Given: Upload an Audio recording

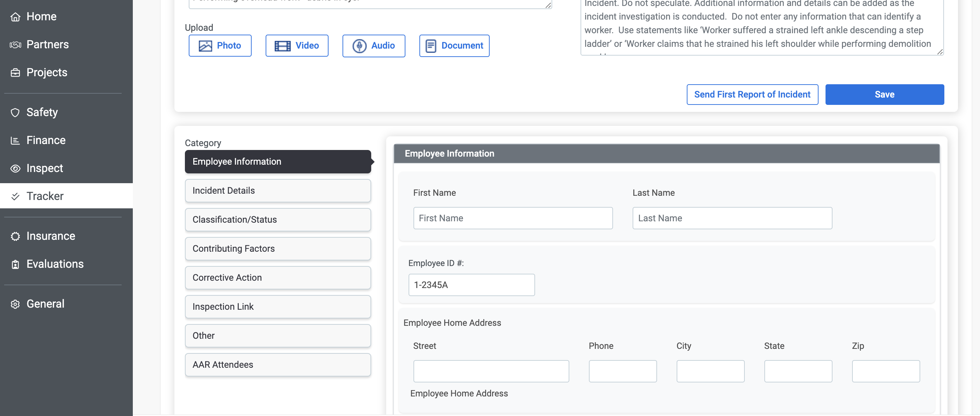Looking at the screenshot, I should point(374,46).
